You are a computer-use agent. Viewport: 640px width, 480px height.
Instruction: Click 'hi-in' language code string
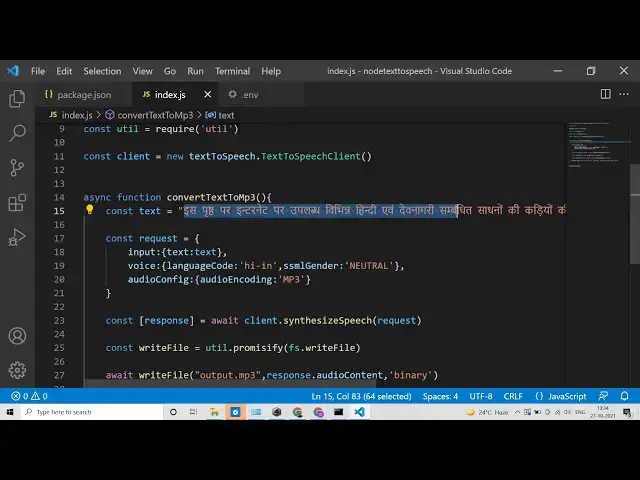pyautogui.click(x=258, y=266)
